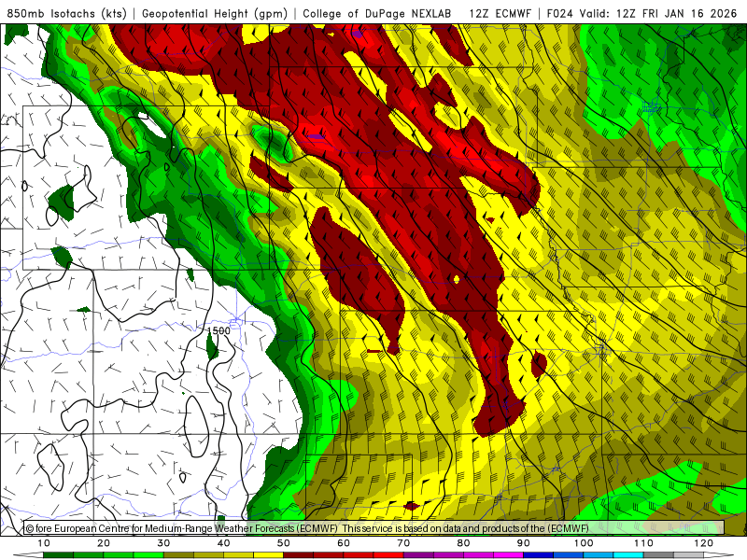Pick the bright yellow swatch left of 50
This screenshot has height=560, width=747.
click(268, 555)
